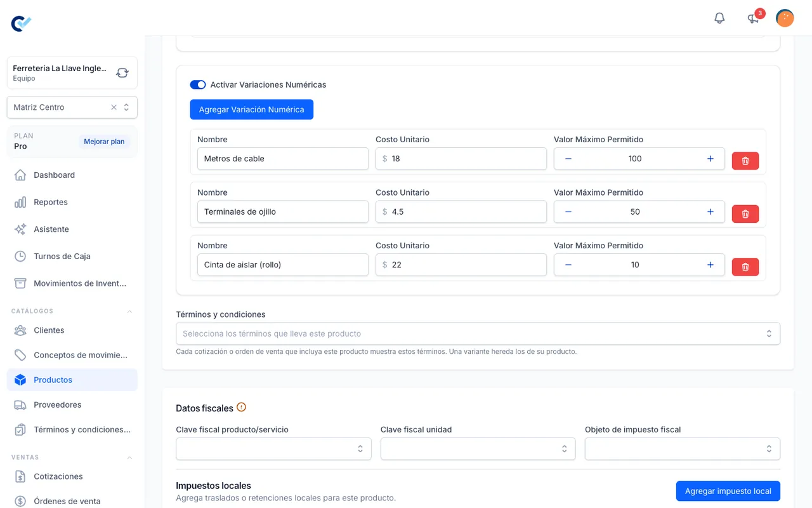Open Asistente in sidebar
The width and height of the screenshot is (812, 508).
click(72, 229)
